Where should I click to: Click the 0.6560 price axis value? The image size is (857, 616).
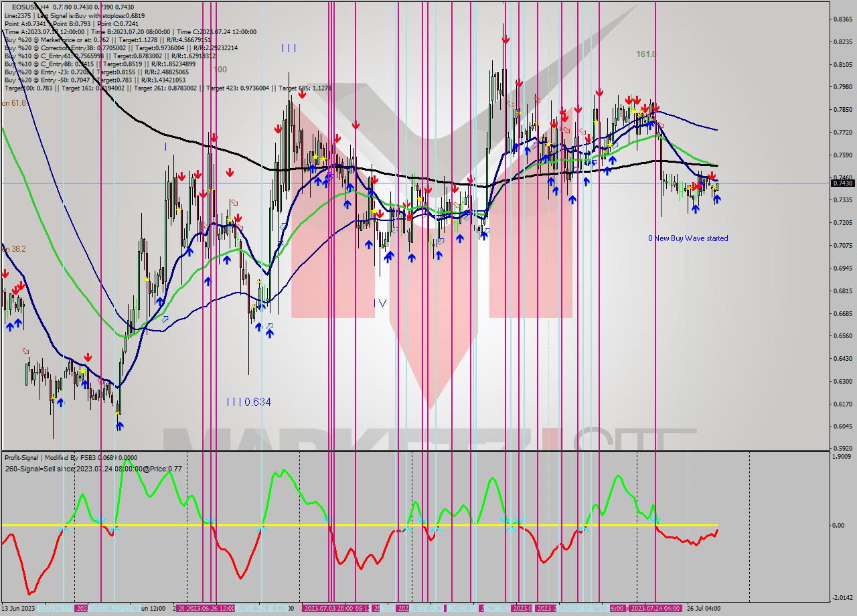(x=842, y=336)
